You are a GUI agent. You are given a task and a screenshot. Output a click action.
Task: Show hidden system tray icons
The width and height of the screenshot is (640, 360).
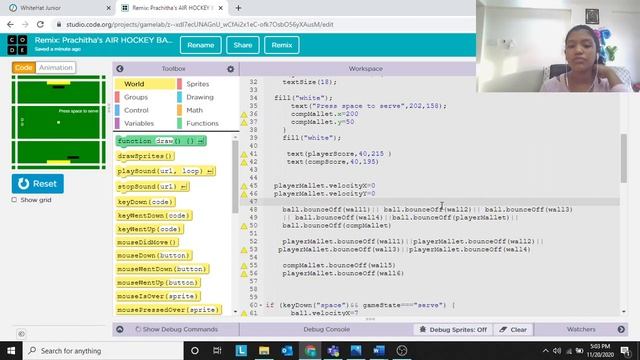pos(546,351)
